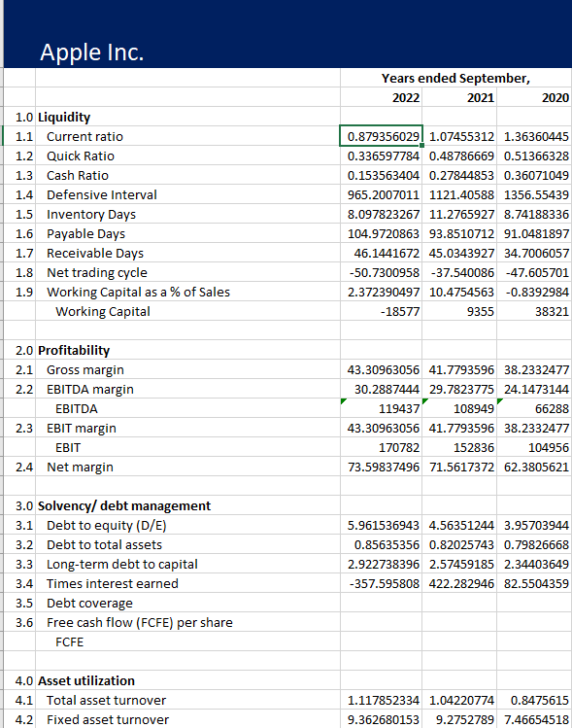Click Fixed asset turnover label
The image size is (572, 728).
point(108,720)
